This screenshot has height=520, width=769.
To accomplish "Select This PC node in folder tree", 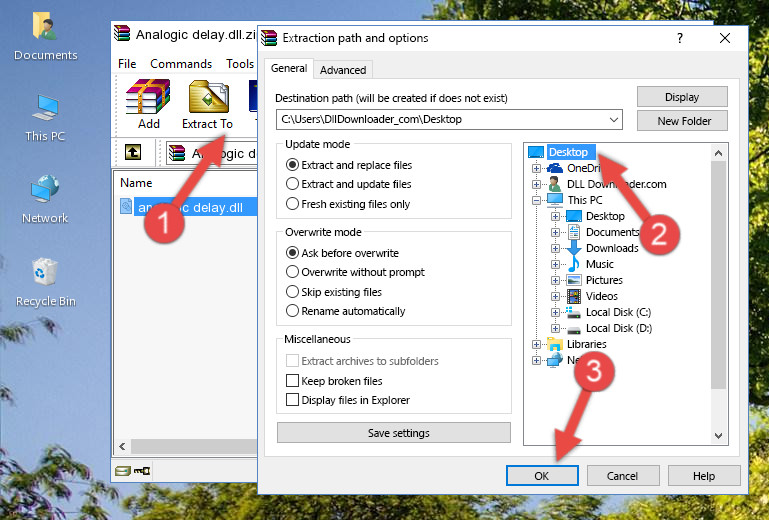I will click(585, 200).
